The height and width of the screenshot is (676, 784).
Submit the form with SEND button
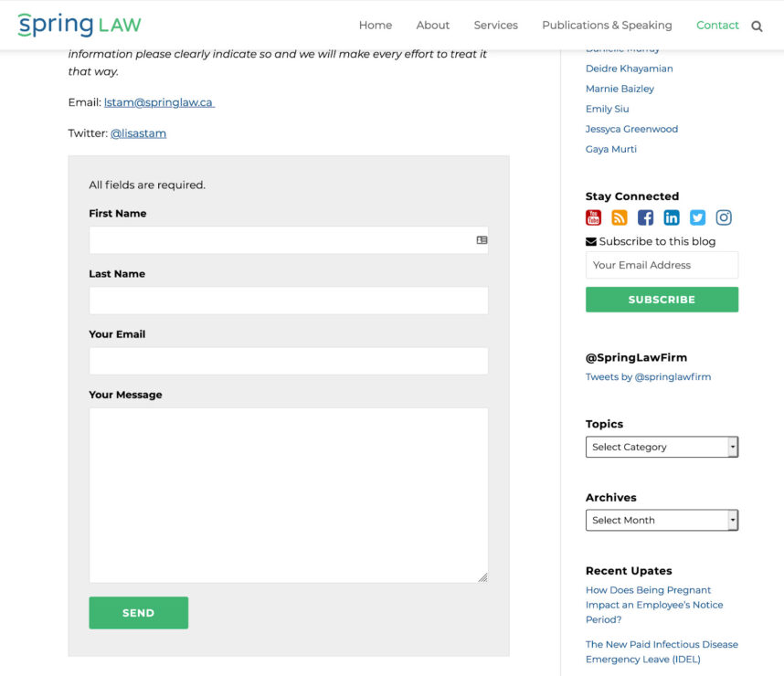pyautogui.click(x=139, y=612)
